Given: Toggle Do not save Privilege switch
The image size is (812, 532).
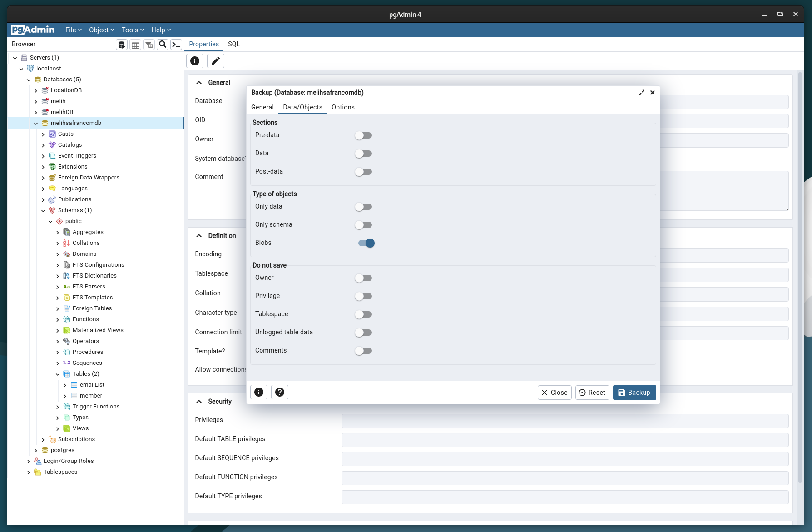Looking at the screenshot, I should point(363,296).
